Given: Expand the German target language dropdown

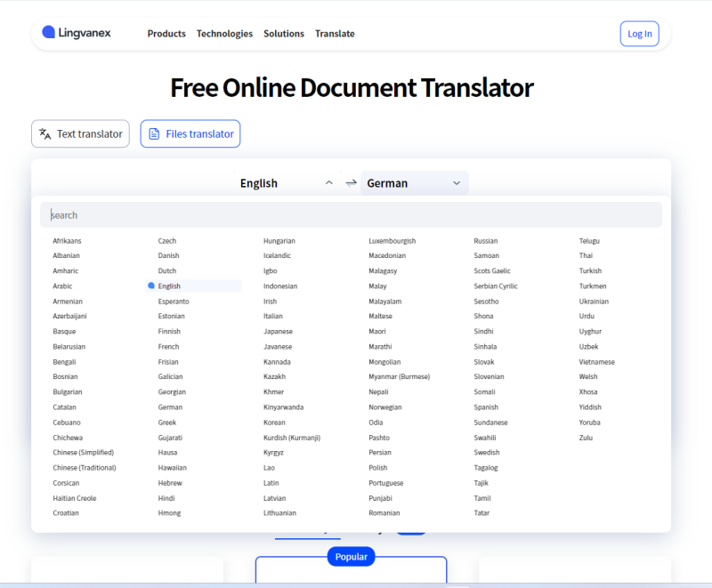Looking at the screenshot, I should click(457, 183).
